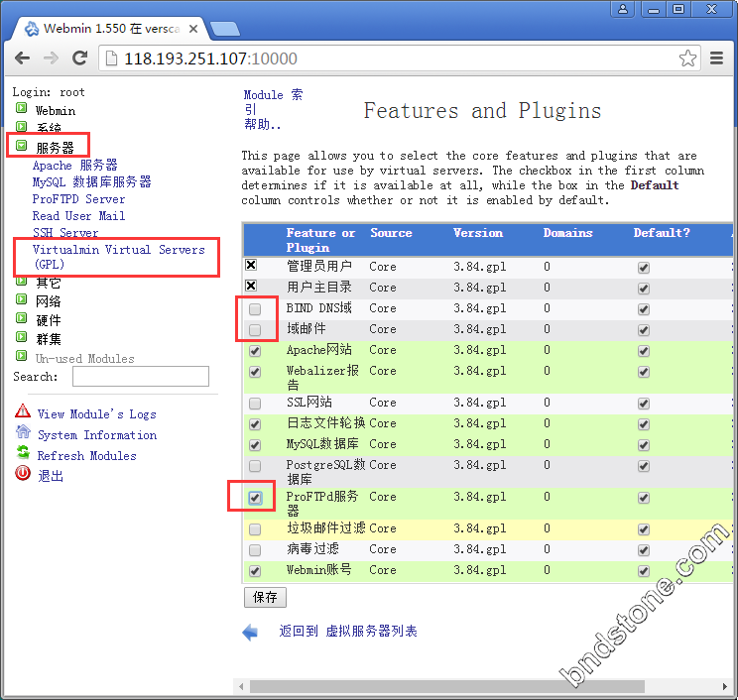Open MySQL 数据库服务器 module

[x=92, y=182]
